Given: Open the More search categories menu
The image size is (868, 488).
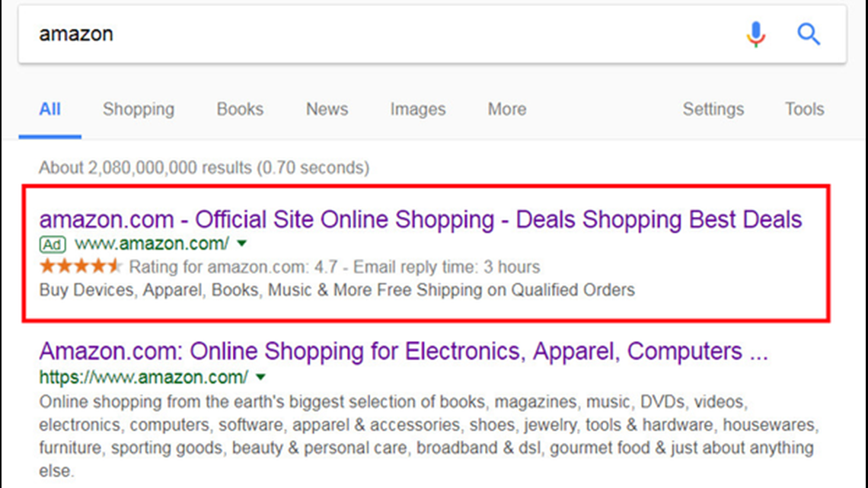Looking at the screenshot, I should pos(506,109).
